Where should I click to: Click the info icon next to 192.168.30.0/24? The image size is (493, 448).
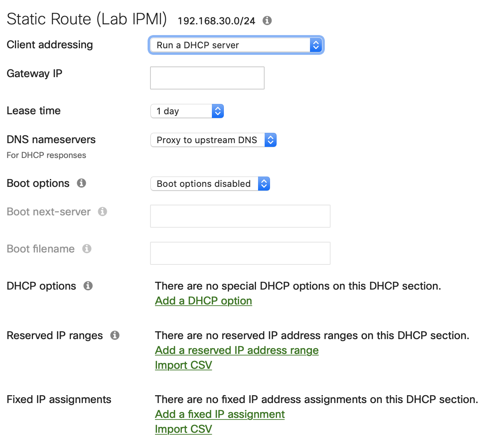(267, 21)
